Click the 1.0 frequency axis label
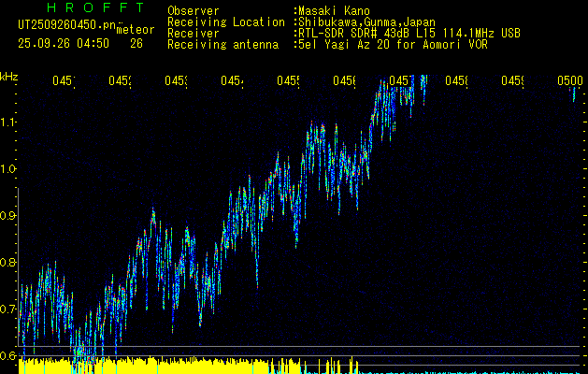Image resolution: width=588 pixels, height=374 pixels. 7,169
